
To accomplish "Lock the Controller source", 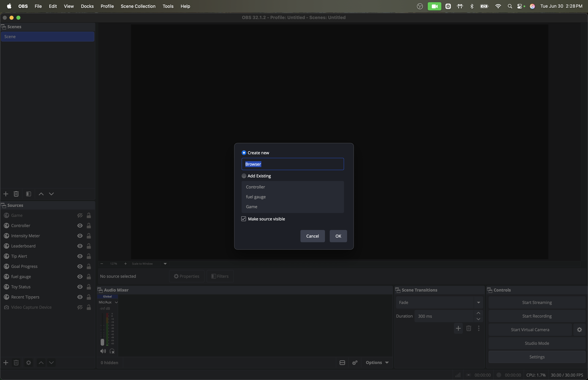I will click(89, 226).
